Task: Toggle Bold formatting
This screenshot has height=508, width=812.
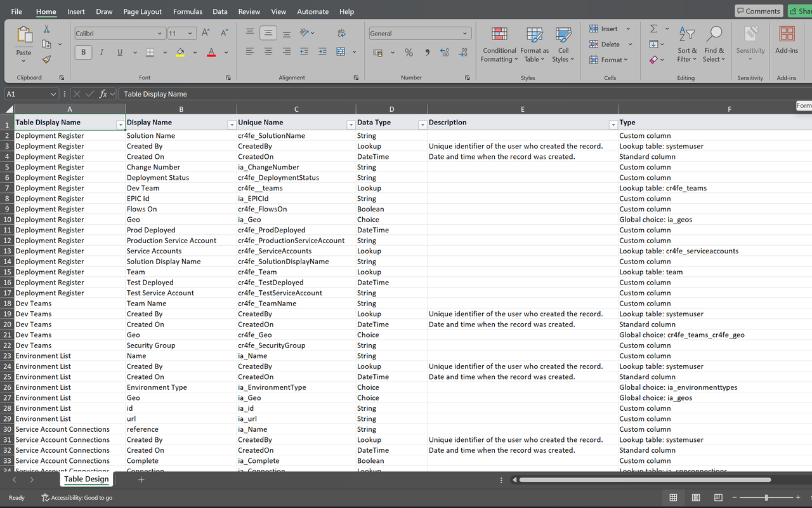Action: tap(83, 52)
